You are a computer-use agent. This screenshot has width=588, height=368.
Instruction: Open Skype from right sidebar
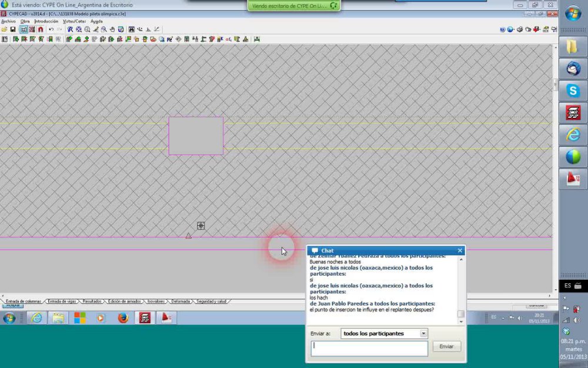pos(573,91)
